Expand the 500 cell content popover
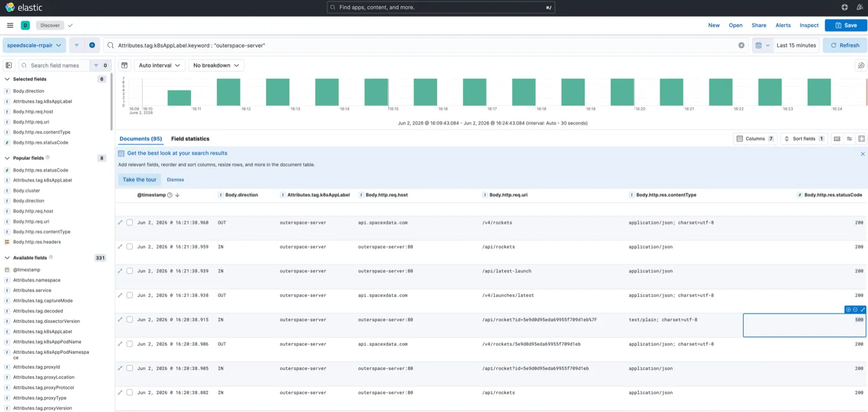868x412 pixels. tap(862, 310)
